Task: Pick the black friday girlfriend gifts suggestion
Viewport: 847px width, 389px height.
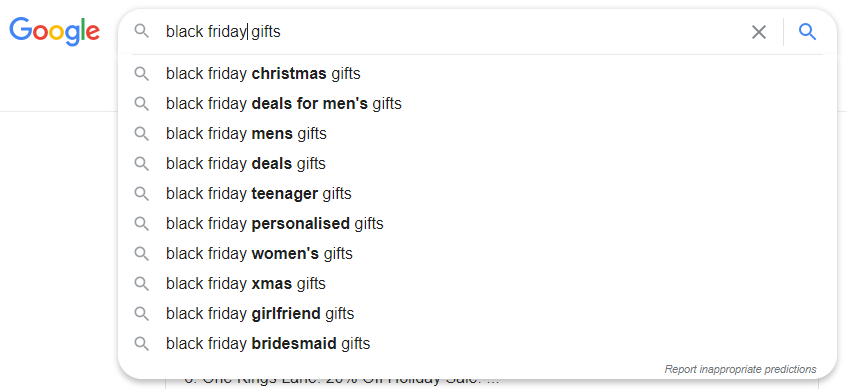Action: pos(470,313)
